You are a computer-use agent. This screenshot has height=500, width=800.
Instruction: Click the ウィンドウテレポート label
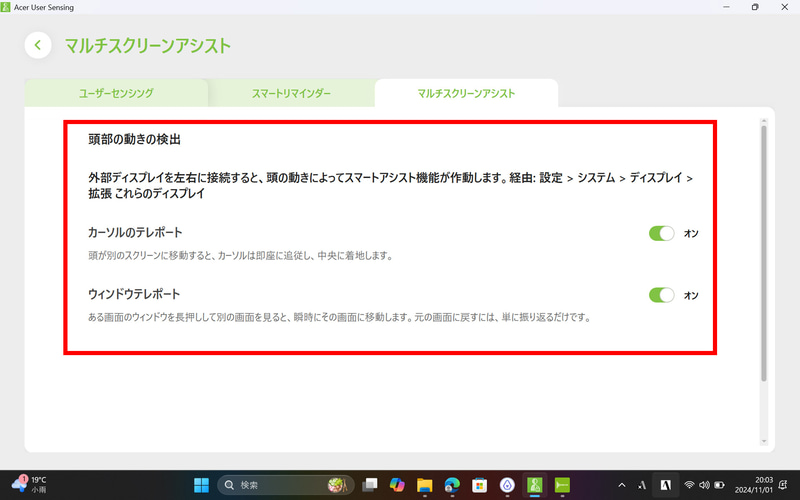pos(134,294)
